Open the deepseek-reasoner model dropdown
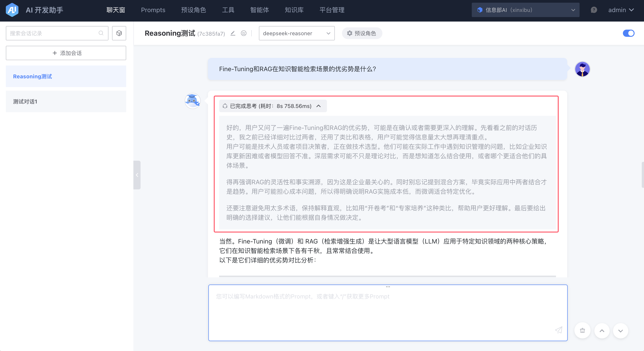Viewport: 644px width, 351px height. [x=296, y=33]
